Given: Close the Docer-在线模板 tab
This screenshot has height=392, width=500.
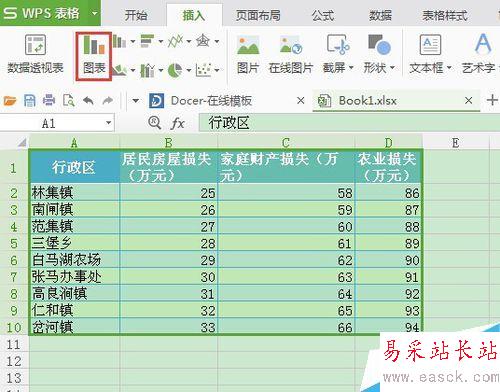Looking at the screenshot, I should click(x=301, y=100).
